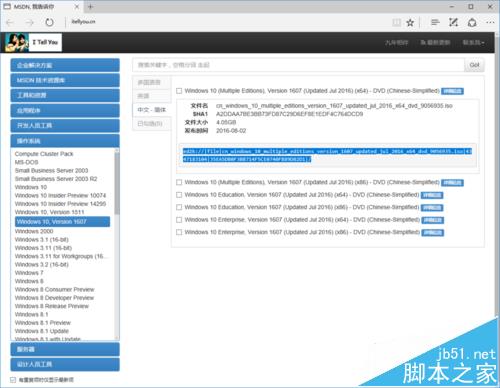Open details for Multiple Editions x86

tap(452, 183)
